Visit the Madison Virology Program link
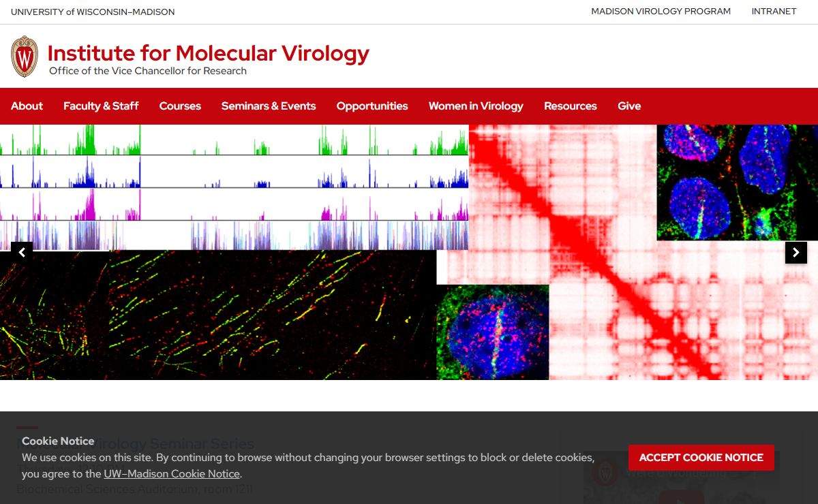 coord(661,12)
